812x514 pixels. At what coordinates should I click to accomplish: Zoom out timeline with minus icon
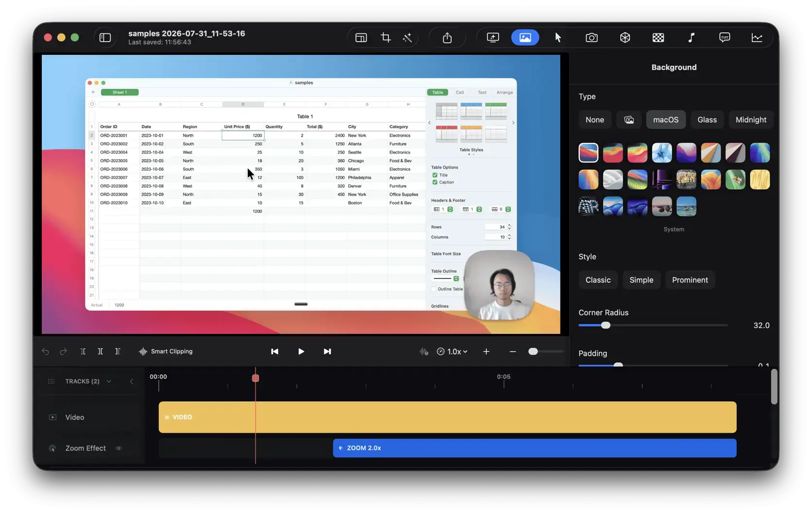click(512, 351)
